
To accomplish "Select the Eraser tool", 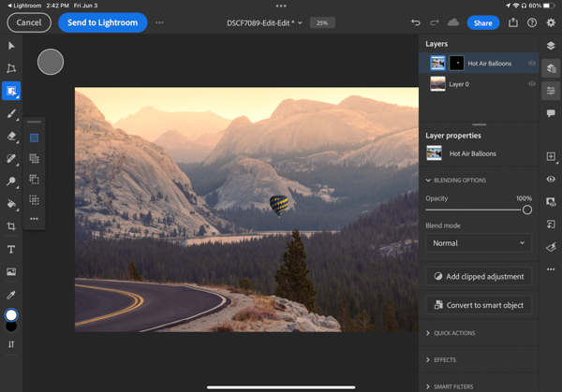I will click(x=11, y=137).
